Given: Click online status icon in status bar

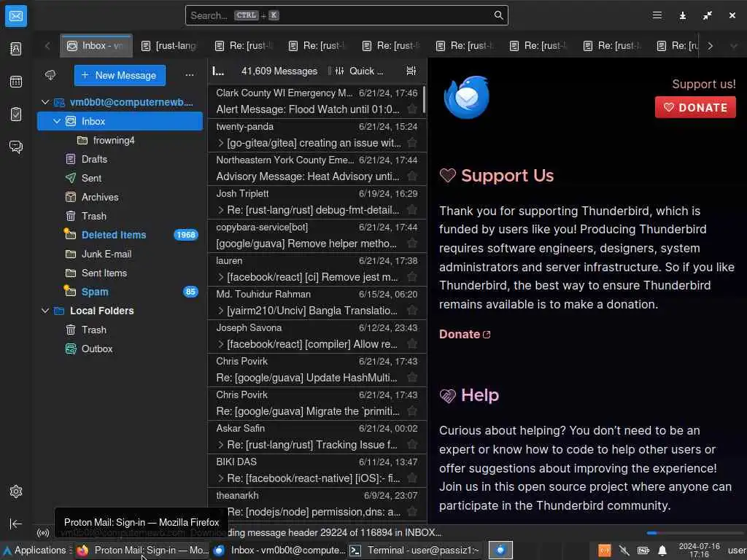Looking at the screenshot, I should coord(43,533).
